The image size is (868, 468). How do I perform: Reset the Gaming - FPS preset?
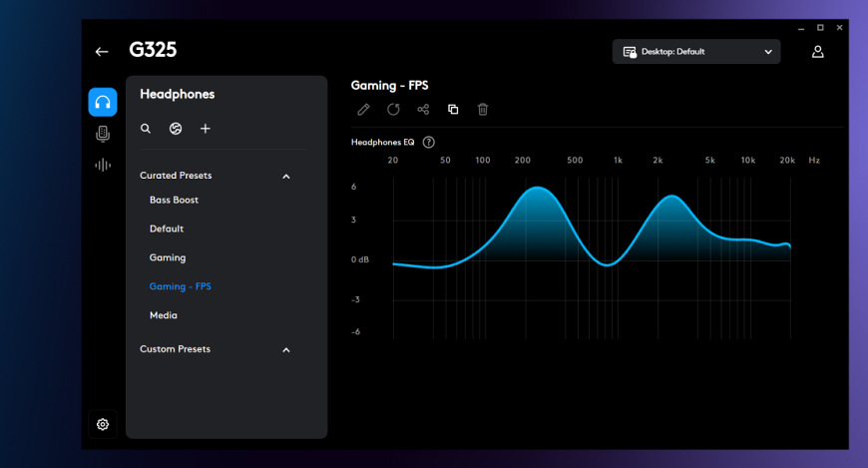point(393,110)
